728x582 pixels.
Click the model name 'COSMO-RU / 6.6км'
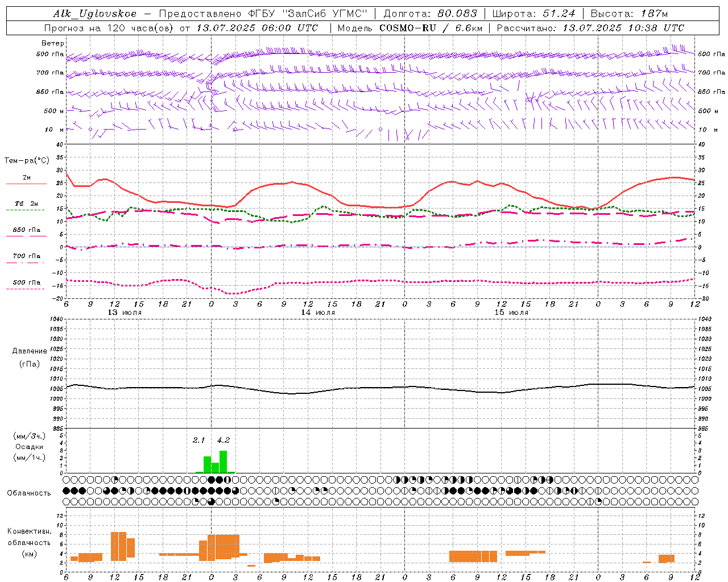(431, 28)
